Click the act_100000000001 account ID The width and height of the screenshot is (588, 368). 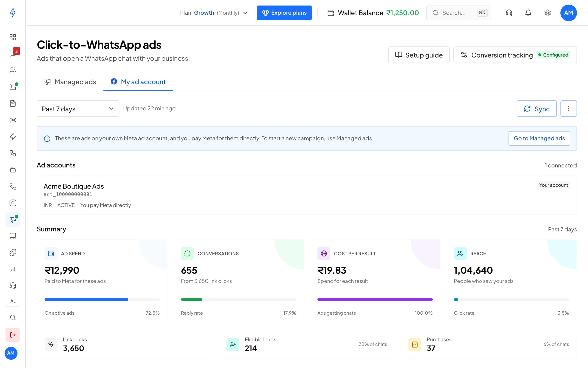[68, 194]
